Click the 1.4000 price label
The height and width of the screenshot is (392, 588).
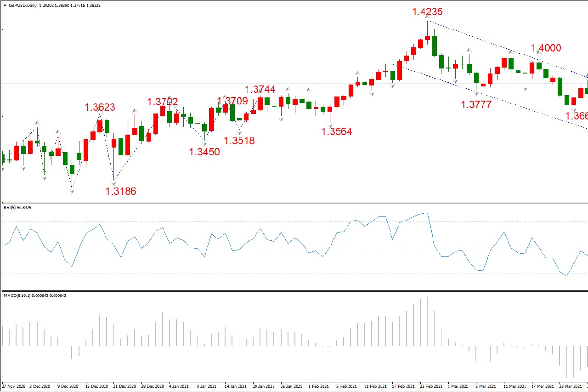pos(546,48)
